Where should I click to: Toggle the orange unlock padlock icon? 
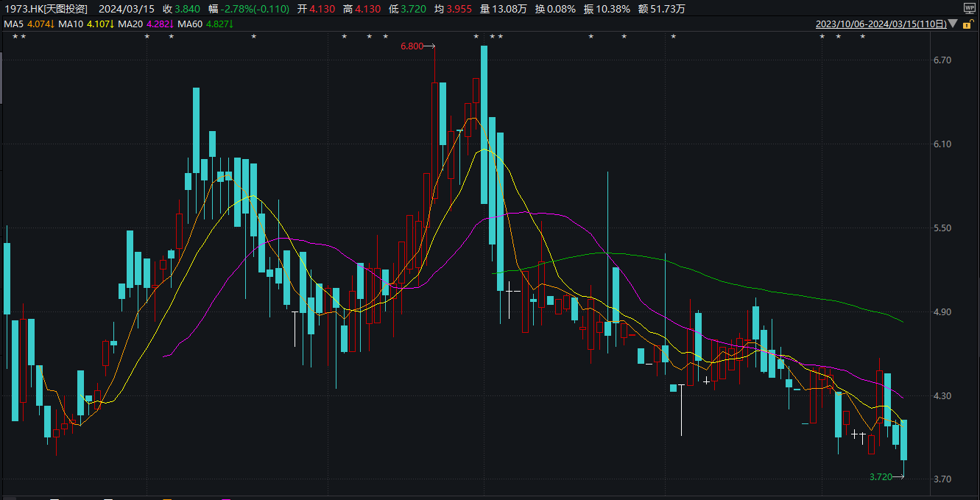970,25
